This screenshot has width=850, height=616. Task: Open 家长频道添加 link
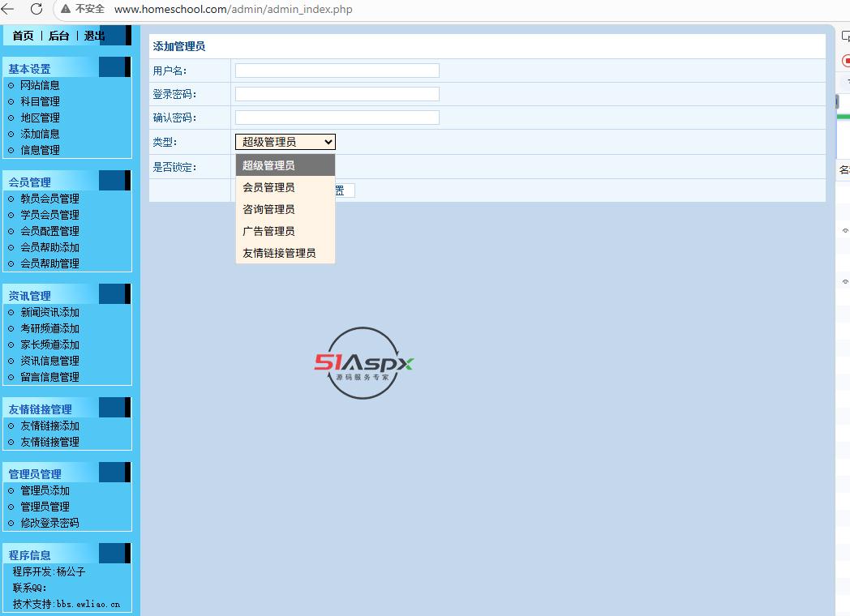49,345
